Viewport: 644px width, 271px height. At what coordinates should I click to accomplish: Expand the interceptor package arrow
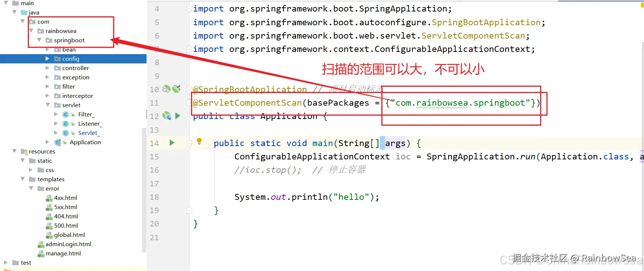(47, 96)
